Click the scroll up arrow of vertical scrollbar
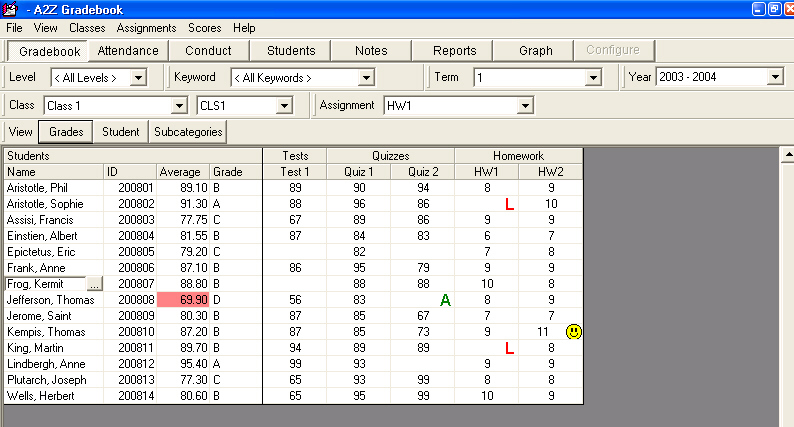Image resolution: width=794 pixels, height=427 pixels. pos(787,154)
